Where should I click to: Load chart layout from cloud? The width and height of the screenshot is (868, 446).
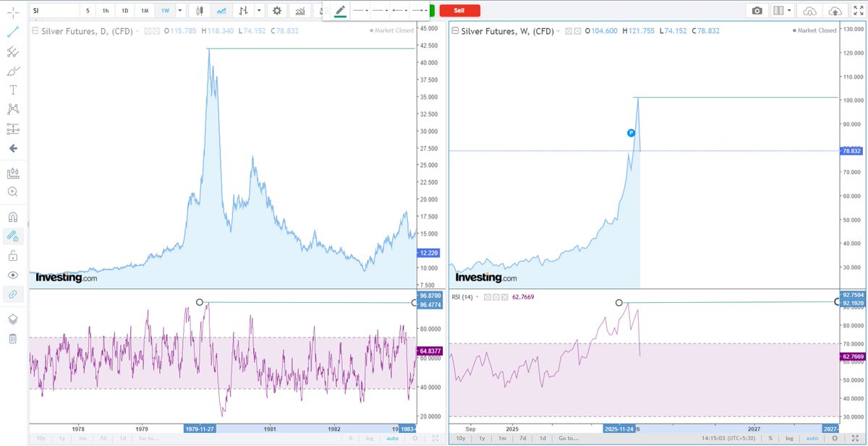pyautogui.click(x=810, y=11)
